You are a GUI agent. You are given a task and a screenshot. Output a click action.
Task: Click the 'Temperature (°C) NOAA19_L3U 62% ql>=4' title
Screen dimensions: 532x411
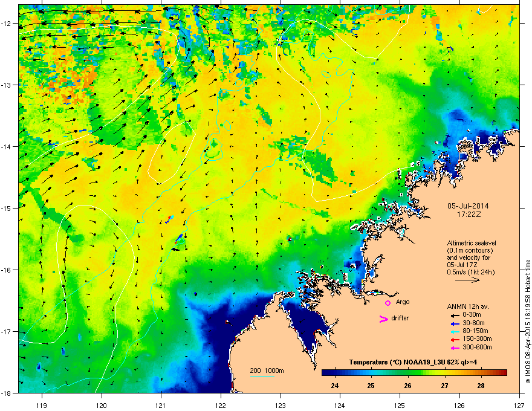click(413, 362)
